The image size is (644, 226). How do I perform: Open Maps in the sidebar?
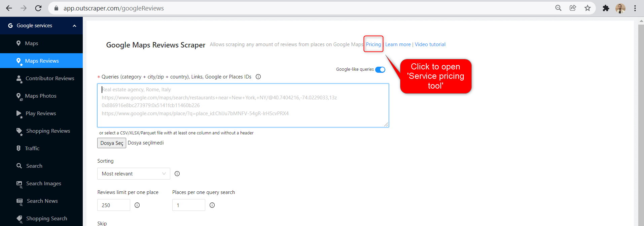(x=41, y=43)
